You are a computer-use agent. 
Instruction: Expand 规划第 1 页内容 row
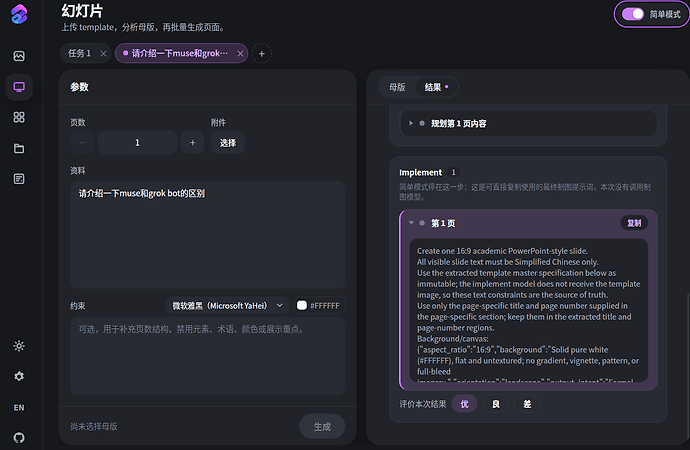[x=528, y=124]
